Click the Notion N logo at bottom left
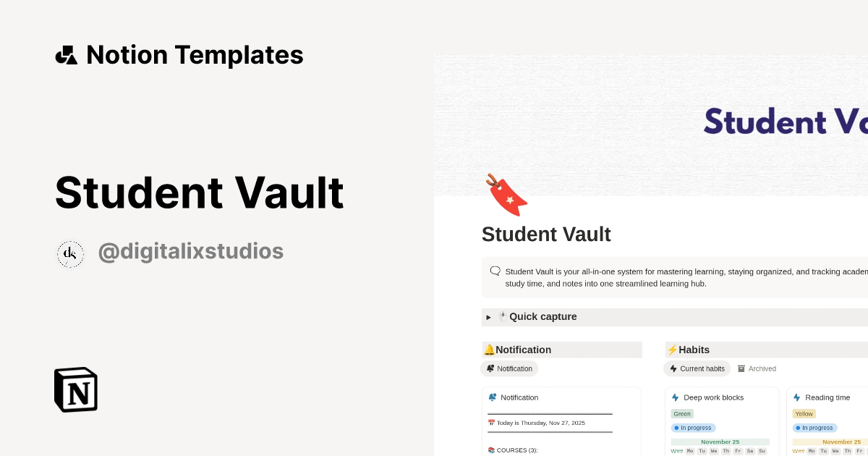This screenshot has height=456, width=868. pos(75,389)
